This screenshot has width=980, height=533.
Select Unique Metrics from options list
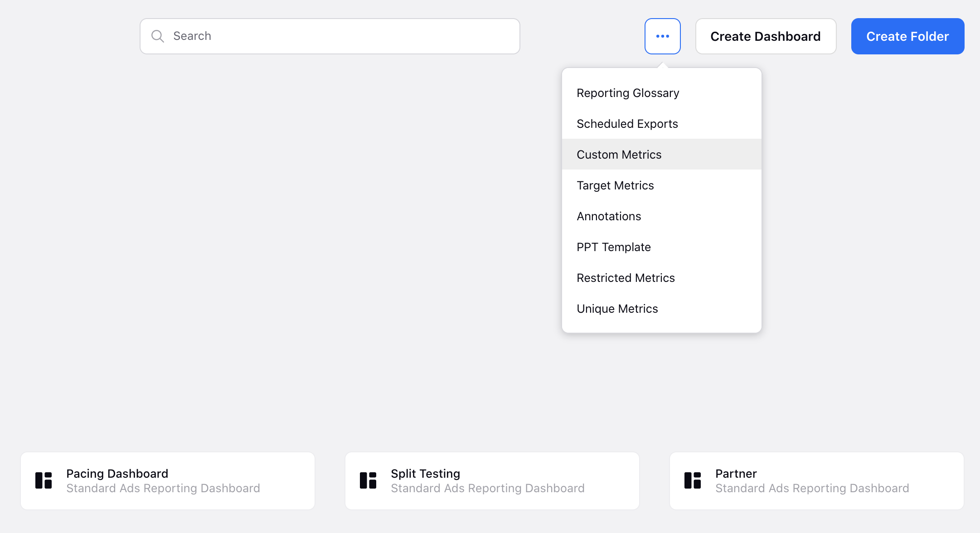tap(617, 309)
